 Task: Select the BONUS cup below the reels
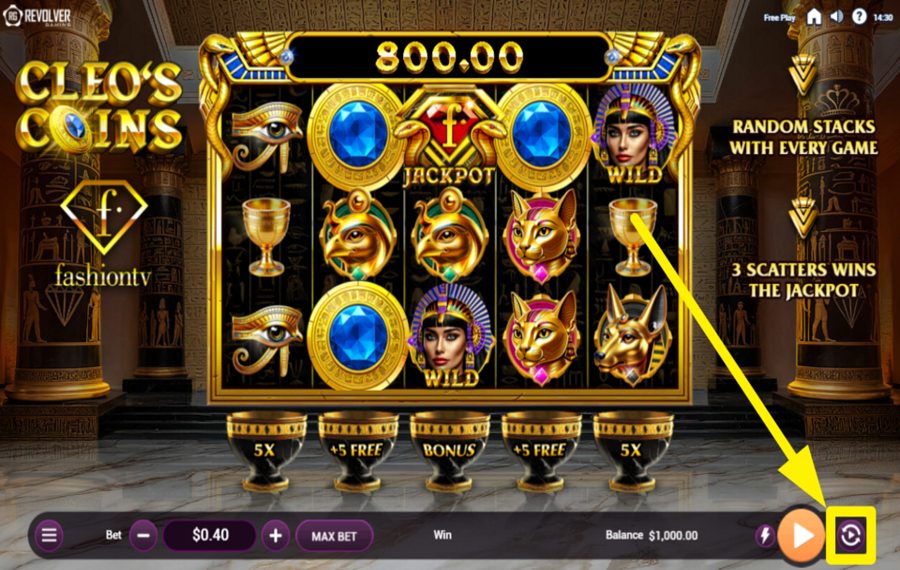click(x=449, y=451)
